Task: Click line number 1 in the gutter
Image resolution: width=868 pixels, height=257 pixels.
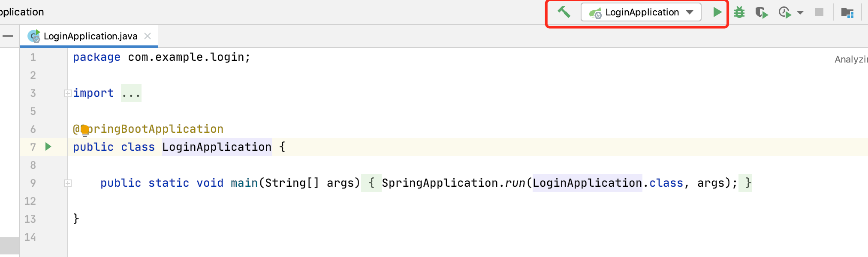Action: 33,57
